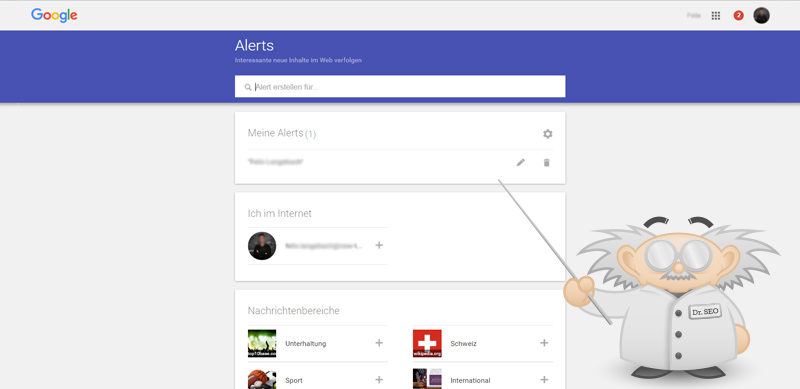Click the blurred account name beside apps grid

[693, 16]
